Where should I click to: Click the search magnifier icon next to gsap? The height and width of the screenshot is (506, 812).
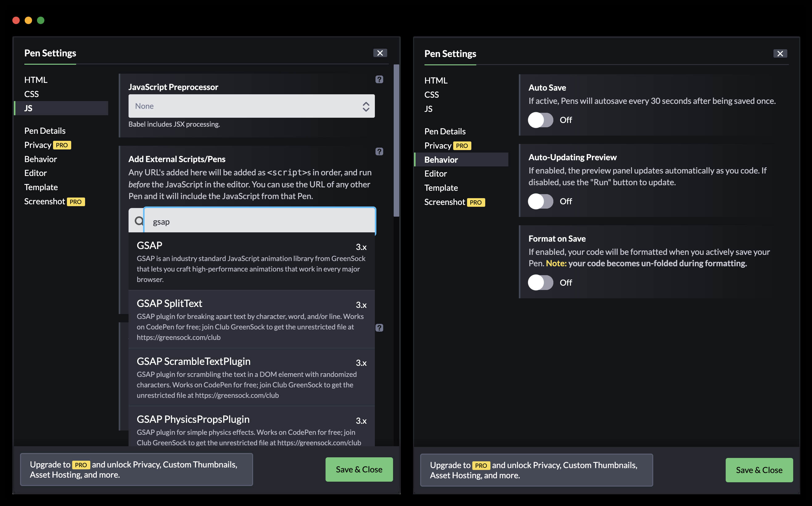click(x=138, y=221)
